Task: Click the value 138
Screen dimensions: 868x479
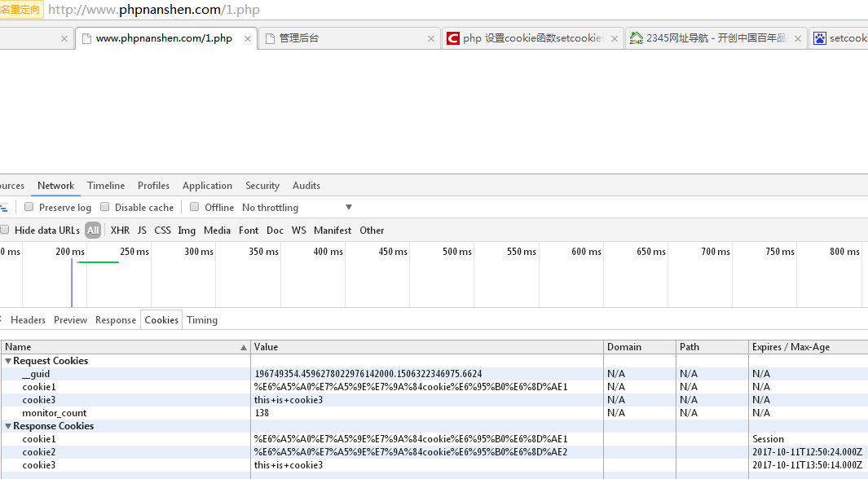Action: (262, 413)
